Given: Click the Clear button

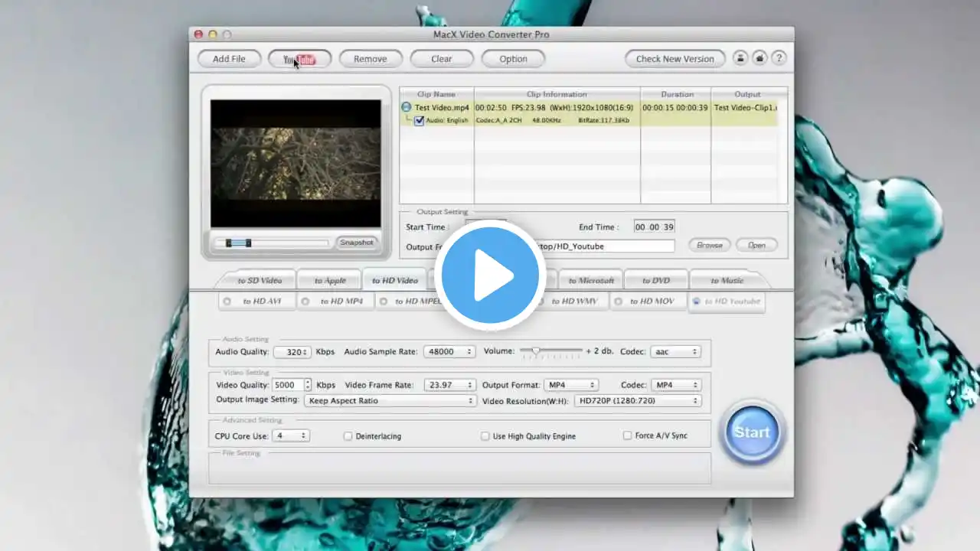Looking at the screenshot, I should (x=442, y=59).
